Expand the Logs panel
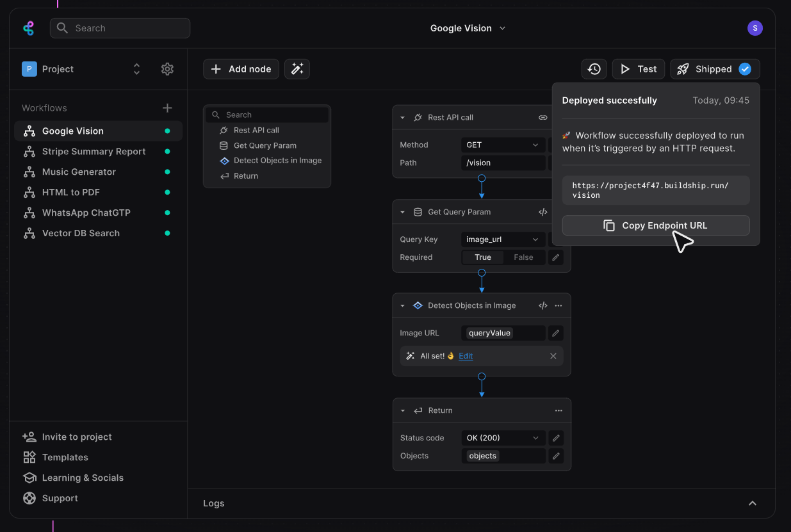Screen dimensions: 791x532 click(753, 503)
